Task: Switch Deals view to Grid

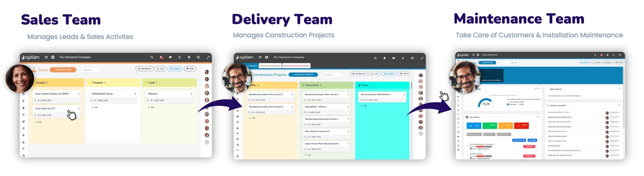Action: click(190, 69)
